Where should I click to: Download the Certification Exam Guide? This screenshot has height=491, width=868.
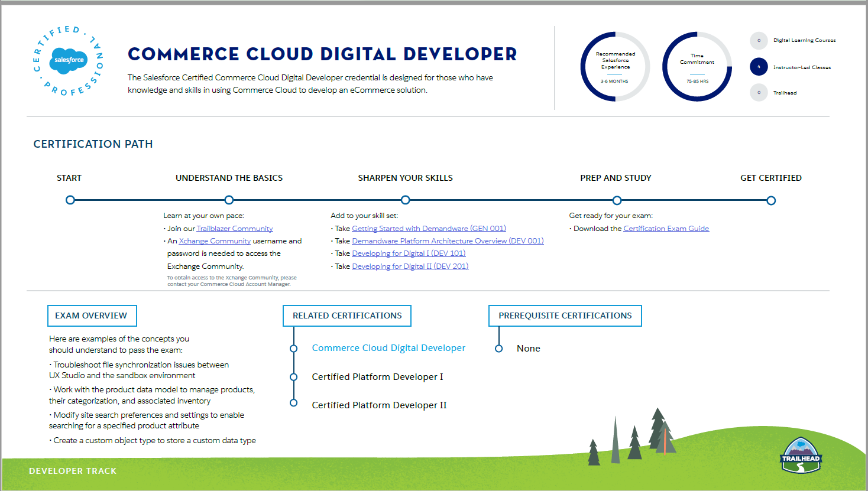click(666, 229)
